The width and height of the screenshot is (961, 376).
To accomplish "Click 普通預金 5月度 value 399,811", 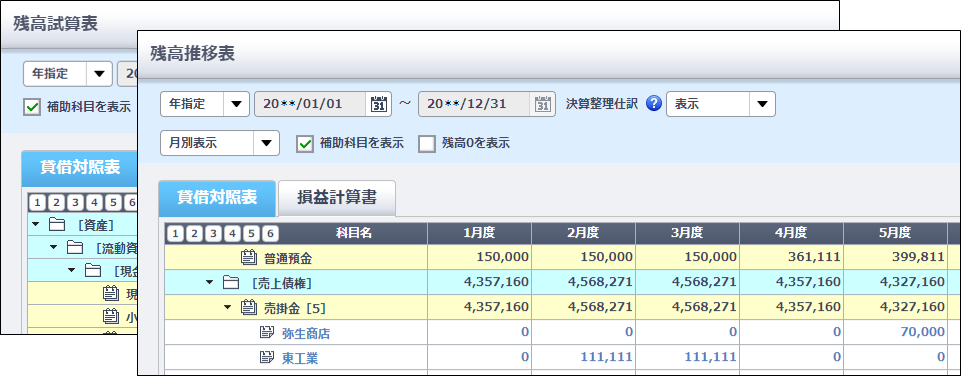I will point(917,258).
